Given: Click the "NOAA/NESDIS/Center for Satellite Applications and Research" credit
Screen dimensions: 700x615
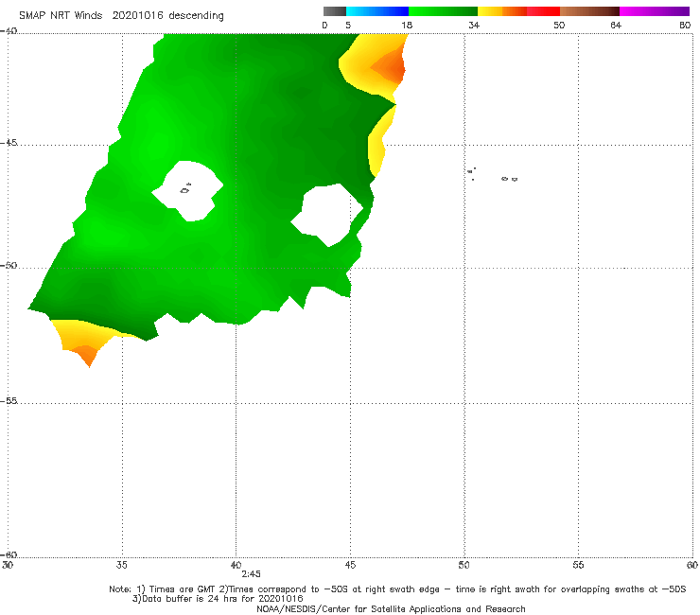Looking at the screenshot, I should 391,608.
